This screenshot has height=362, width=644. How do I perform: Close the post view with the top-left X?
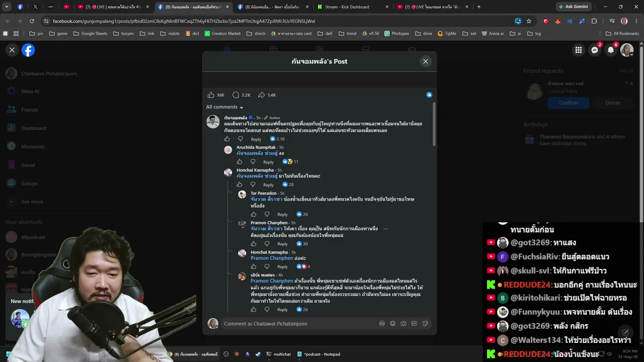(12, 50)
